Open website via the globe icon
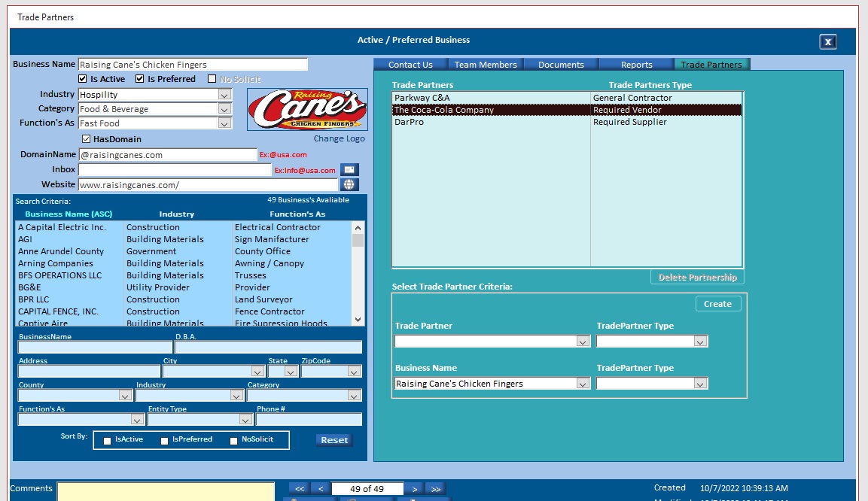 (x=349, y=184)
